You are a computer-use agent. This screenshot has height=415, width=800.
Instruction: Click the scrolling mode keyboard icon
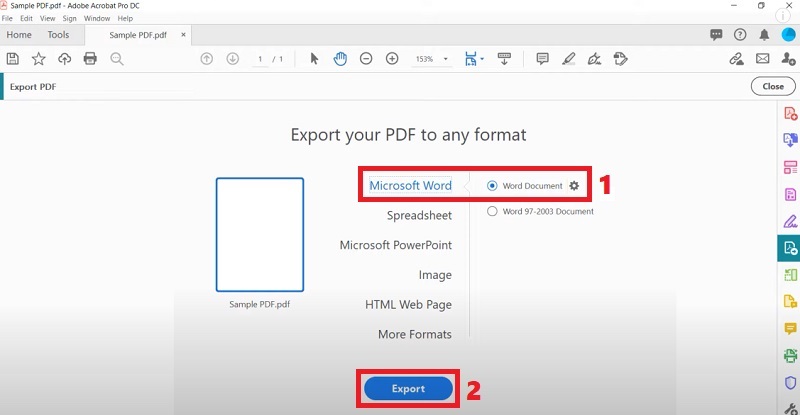tap(504, 59)
